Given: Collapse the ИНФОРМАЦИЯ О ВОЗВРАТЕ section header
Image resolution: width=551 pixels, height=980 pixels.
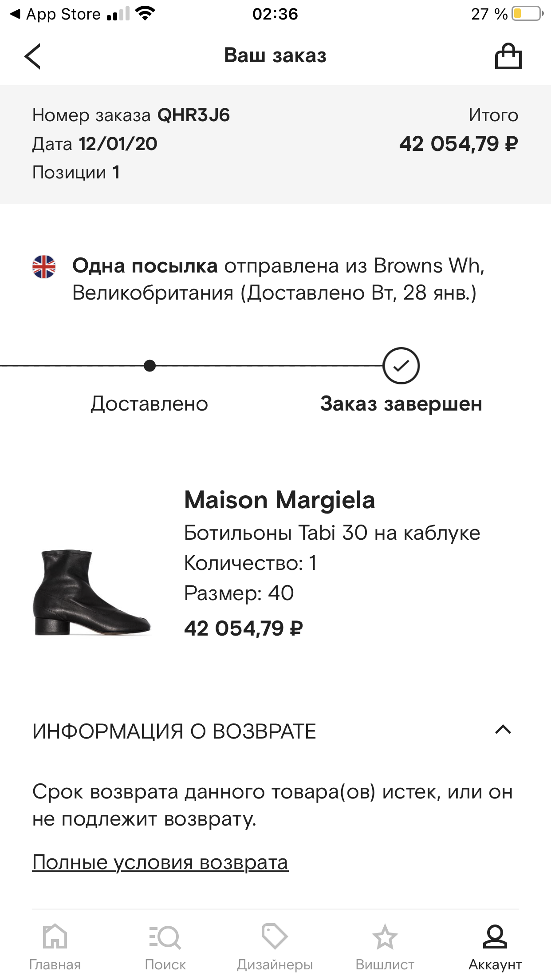Looking at the screenshot, I should click(x=174, y=731).
